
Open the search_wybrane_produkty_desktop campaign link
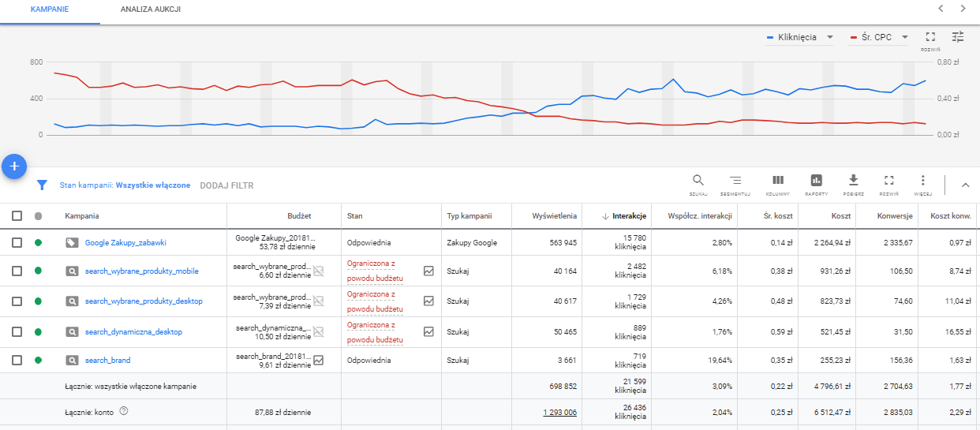tap(144, 301)
